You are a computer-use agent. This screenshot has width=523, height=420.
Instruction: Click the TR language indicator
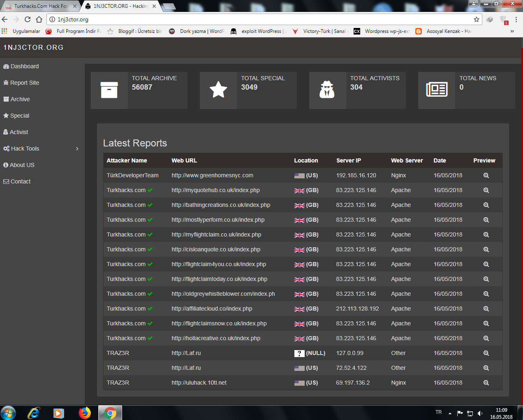[x=439, y=412]
